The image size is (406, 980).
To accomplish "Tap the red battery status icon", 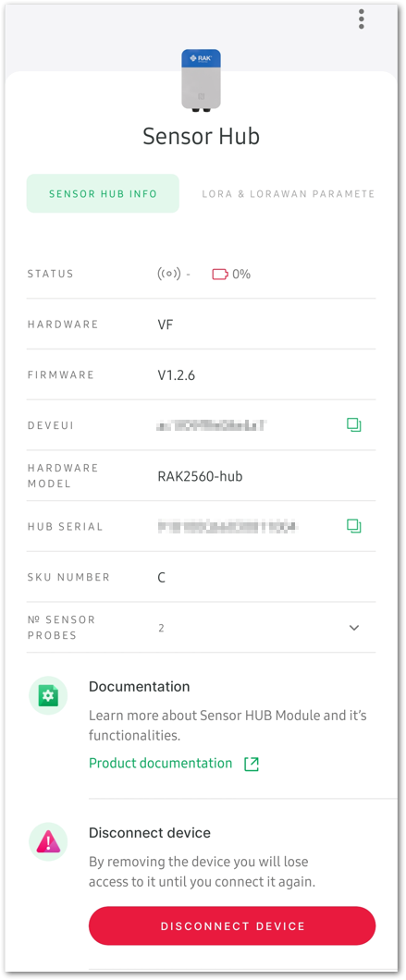I will point(220,275).
